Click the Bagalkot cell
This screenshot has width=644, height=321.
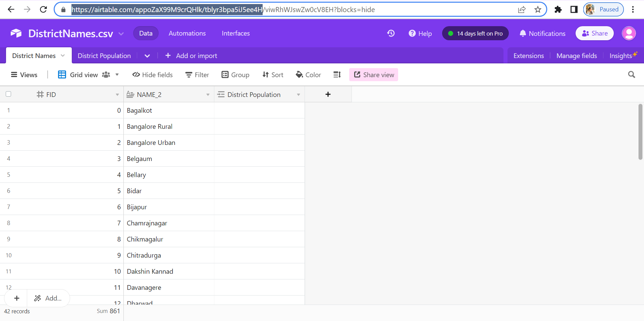169,110
